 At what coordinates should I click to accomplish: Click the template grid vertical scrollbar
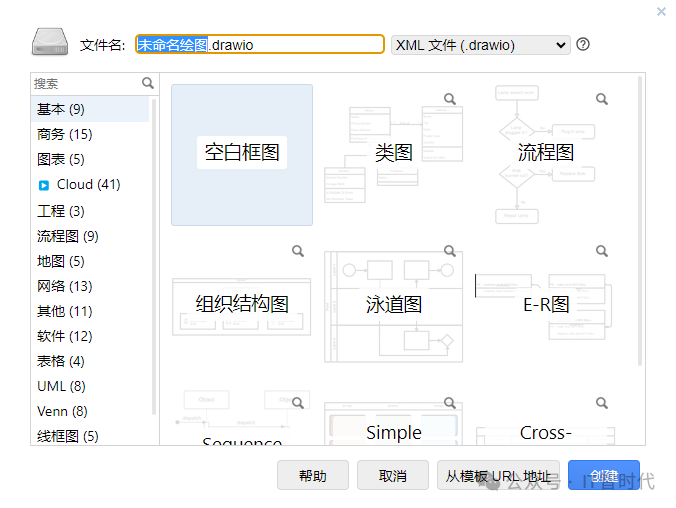tap(640, 221)
